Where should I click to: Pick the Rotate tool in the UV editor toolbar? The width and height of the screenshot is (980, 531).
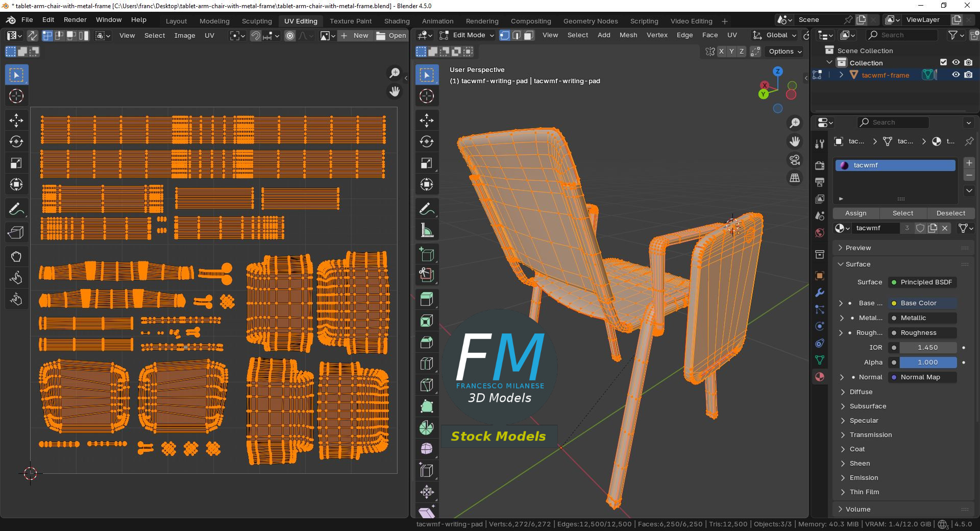click(x=16, y=141)
